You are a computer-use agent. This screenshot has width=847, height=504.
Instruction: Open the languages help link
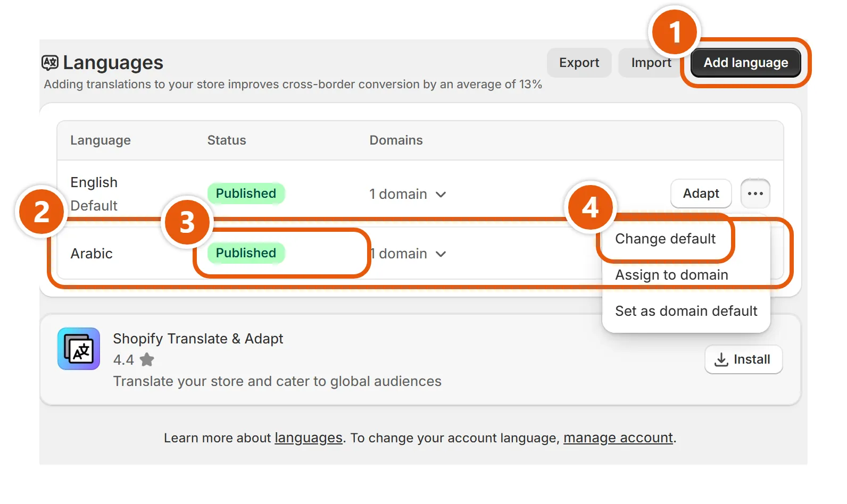[308, 438]
